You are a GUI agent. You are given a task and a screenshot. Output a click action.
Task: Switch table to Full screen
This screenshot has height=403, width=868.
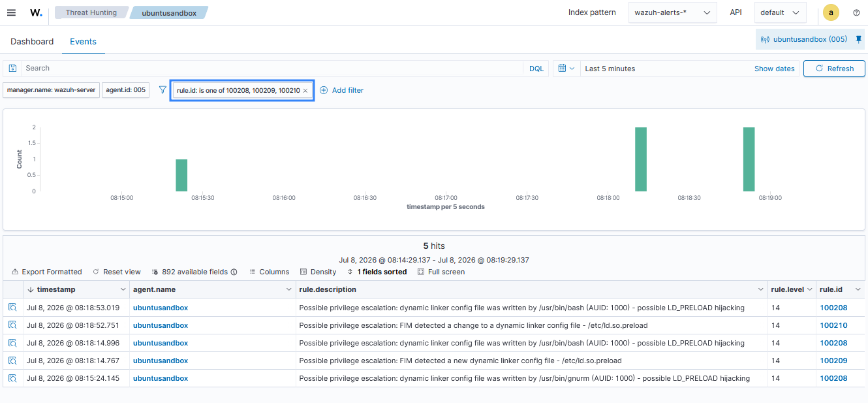[441, 272]
